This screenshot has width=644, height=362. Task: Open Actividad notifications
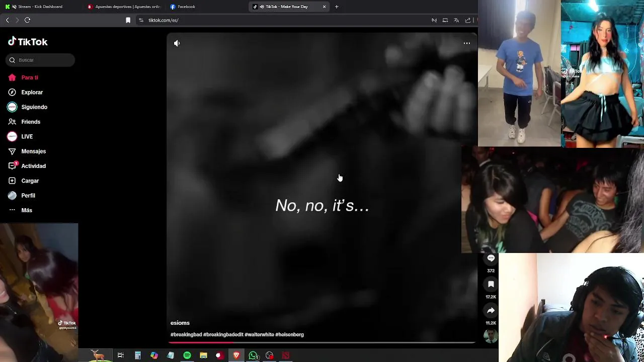point(33,166)
